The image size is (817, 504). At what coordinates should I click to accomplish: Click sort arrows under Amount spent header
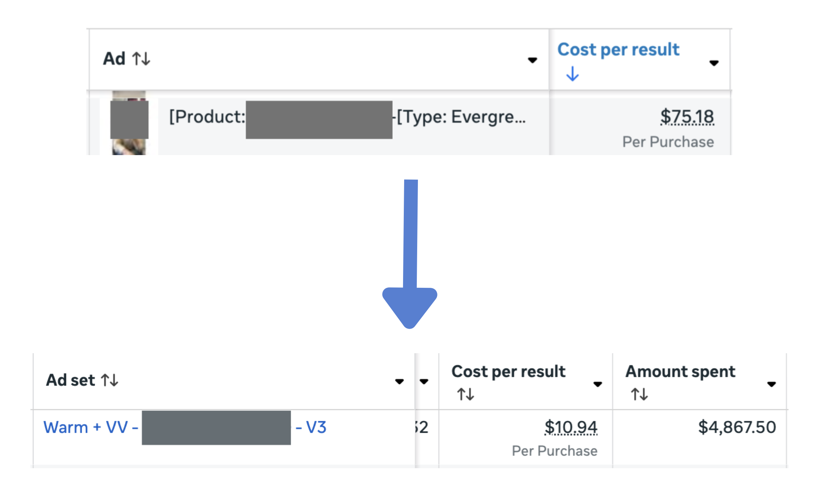click(639, 394)
